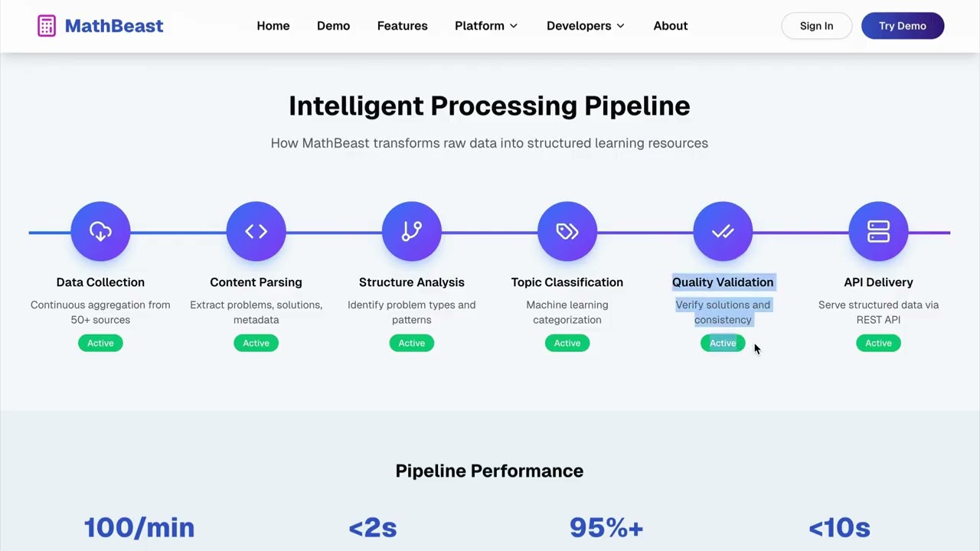The width and height of the screenshot is (980, 551).
Task: Open the Features nav item
Action: click(x=402, y=26)
